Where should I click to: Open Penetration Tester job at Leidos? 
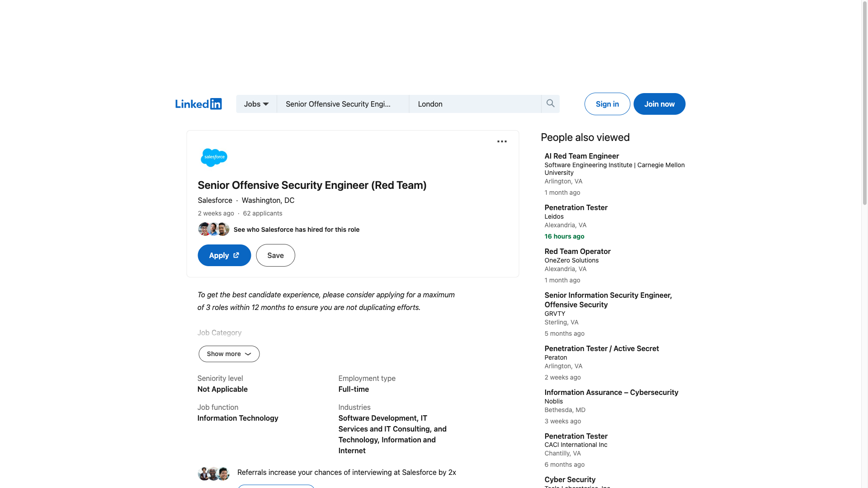tap(576, 207)
